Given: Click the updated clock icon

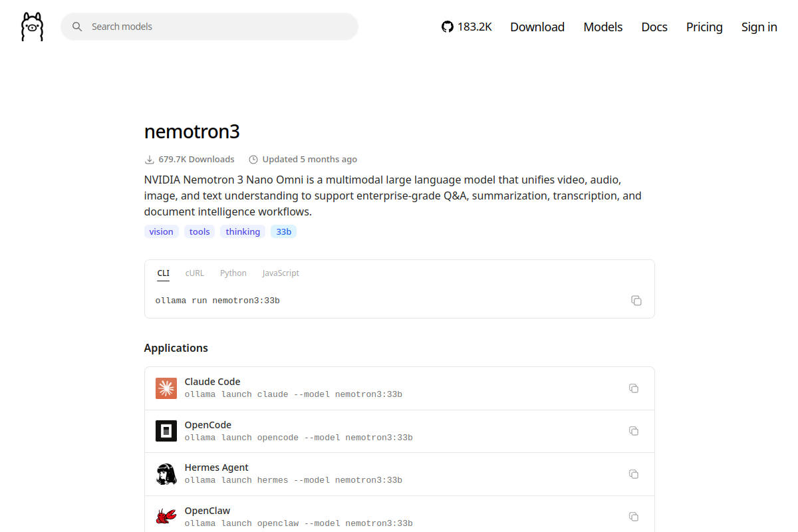Looking at the screenshot, I should [253, 160].
